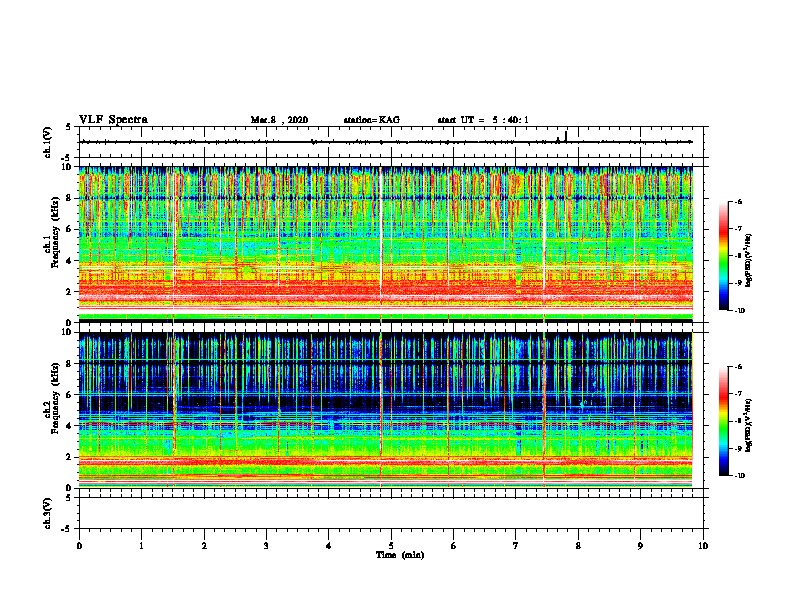Click the large spike in ch.1 waveform trace
792x612 pixels.
pyautogui.click(x=566, y=137)
